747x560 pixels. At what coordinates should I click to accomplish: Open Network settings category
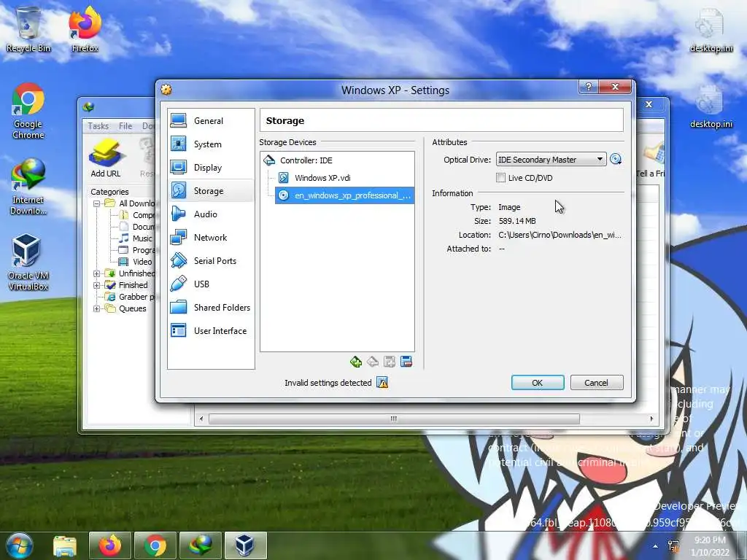point(211,238)
